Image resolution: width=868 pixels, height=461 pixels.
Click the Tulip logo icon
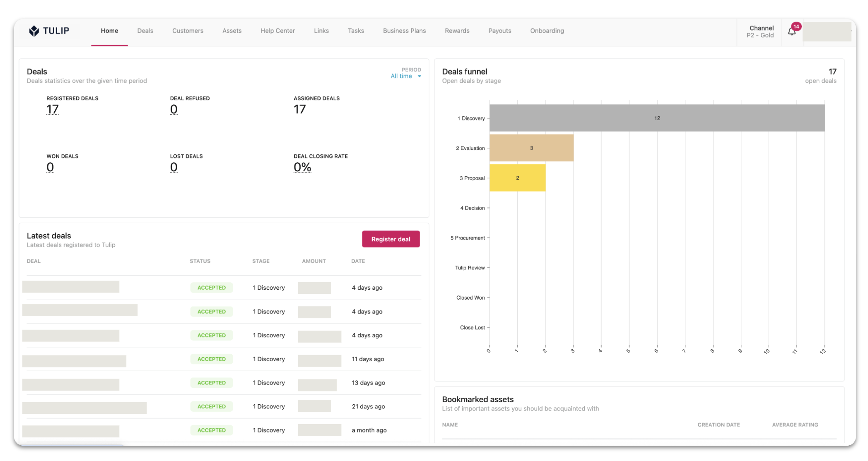pos(34,31)
